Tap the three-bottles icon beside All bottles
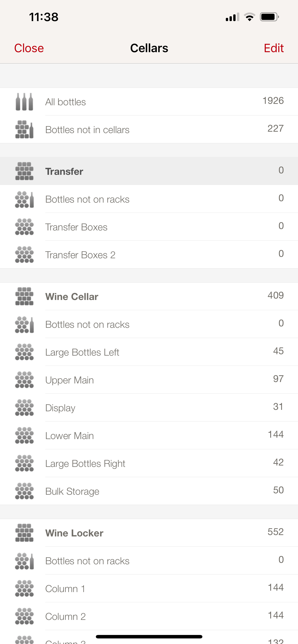The image size is (298, 644). coord(24,102)
